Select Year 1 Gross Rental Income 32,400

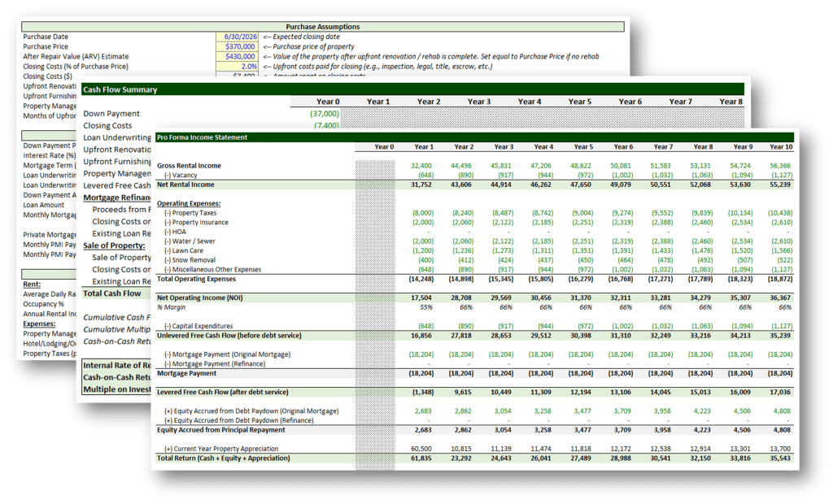click(x=421, y=166)
